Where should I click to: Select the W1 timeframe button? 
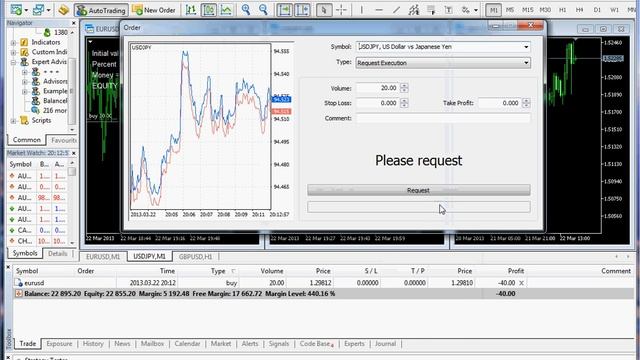[x=614, y=10]
